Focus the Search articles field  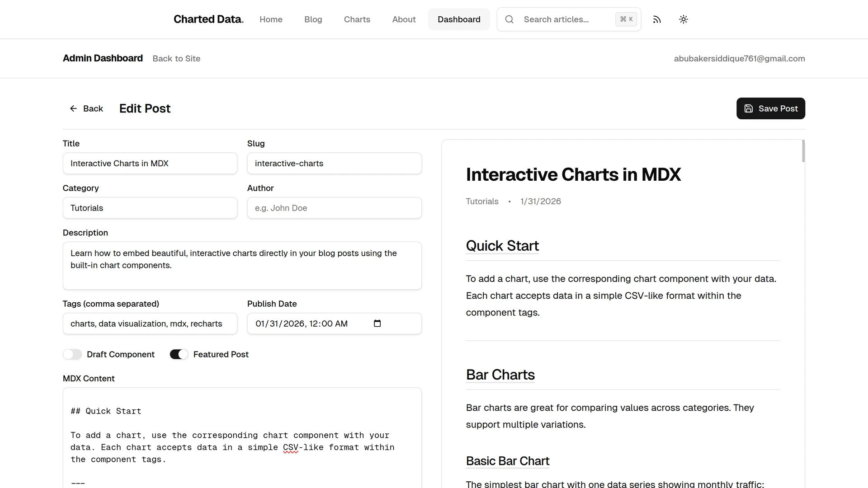click(569, 19)
